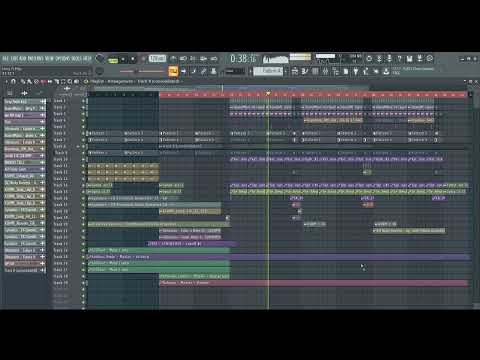This screenshot has height=360, width=480.
Task: Click the CPU and memory meter panel
Action: click(x=339, y=59)
